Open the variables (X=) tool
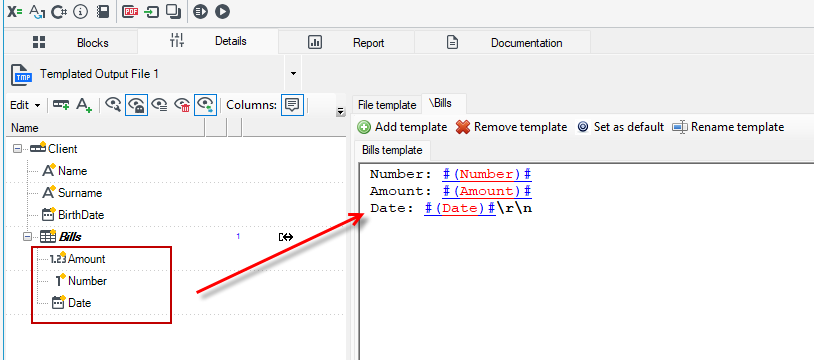Image resolution: width=814 pixels, height=360 pixels. coord(15,11)
